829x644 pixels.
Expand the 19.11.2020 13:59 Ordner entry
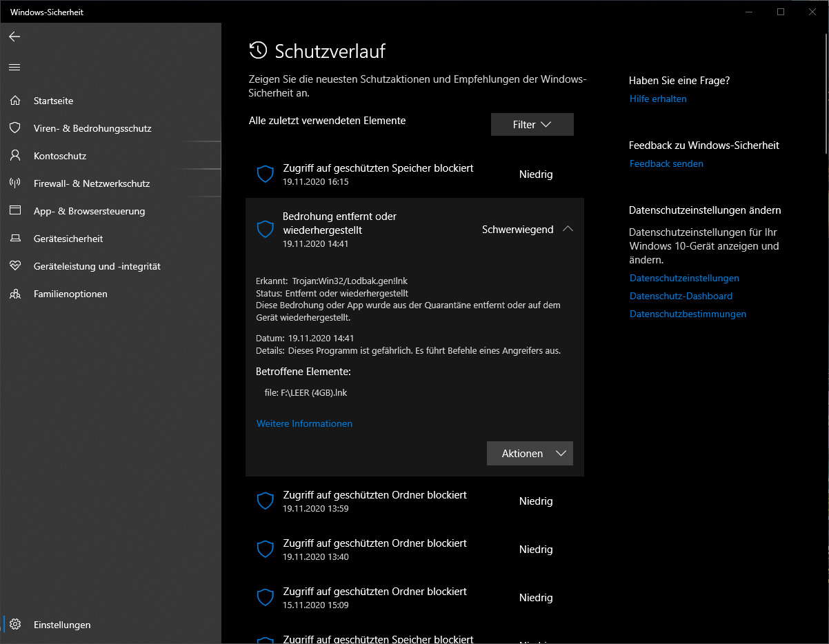pyautogui.click(x=415, y=501)
